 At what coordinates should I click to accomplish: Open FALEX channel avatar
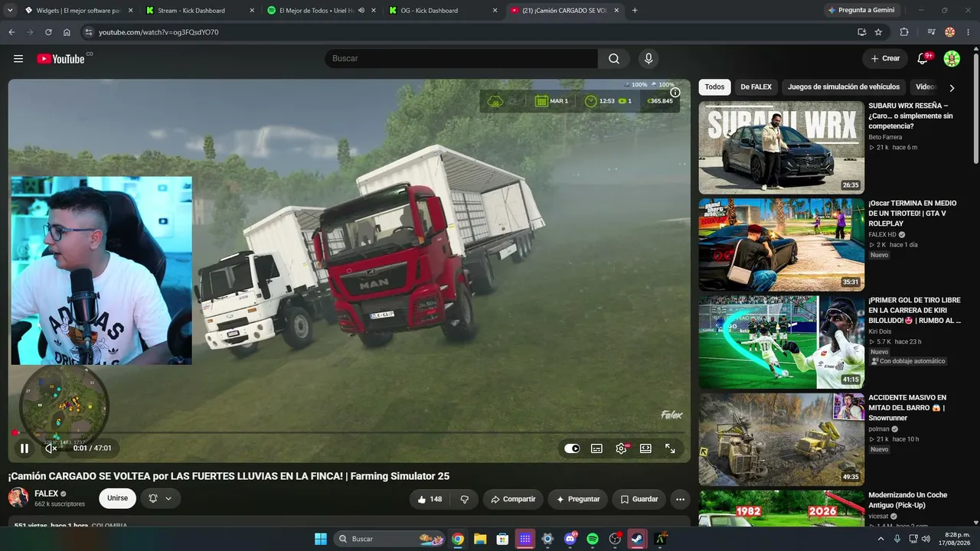[18, 498]
